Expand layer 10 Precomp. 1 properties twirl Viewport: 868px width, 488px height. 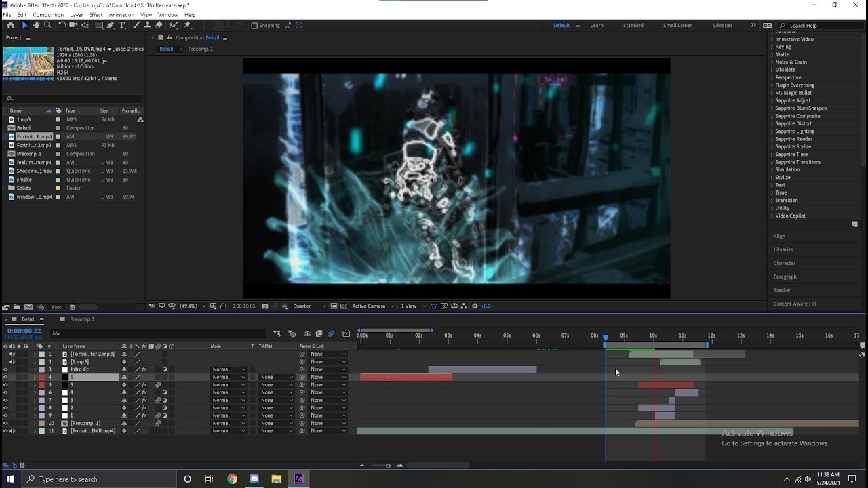35,423
